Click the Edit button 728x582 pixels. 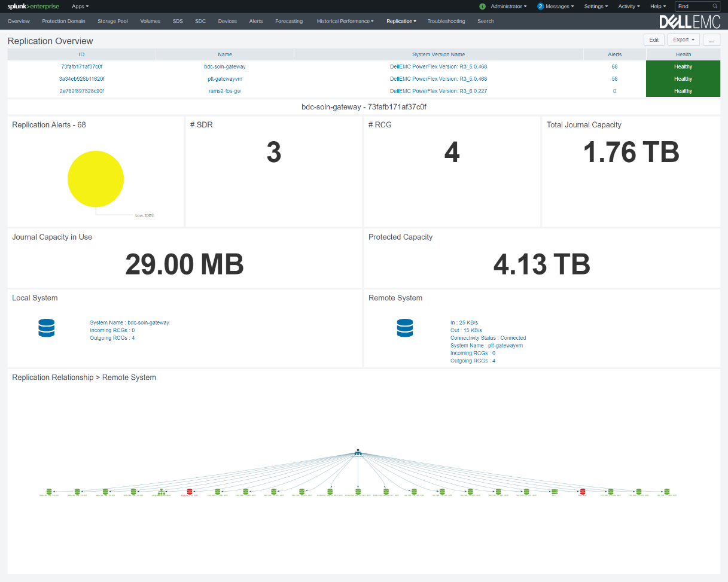(x=653, y=39)
